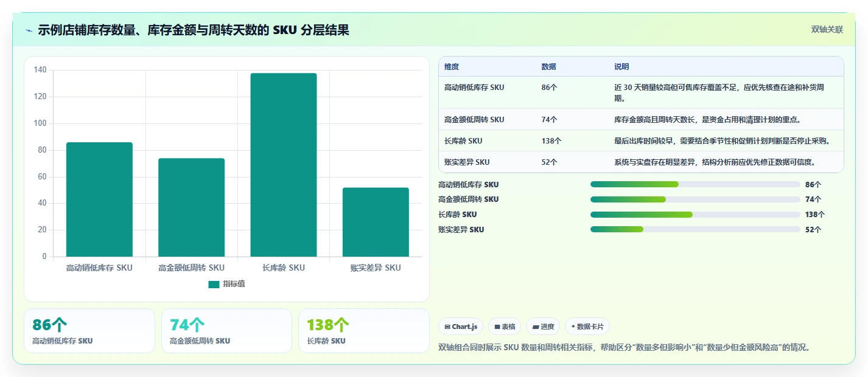
Task: Open the 74个 高金额低周转 SKU card
Action: coord(227,331)
